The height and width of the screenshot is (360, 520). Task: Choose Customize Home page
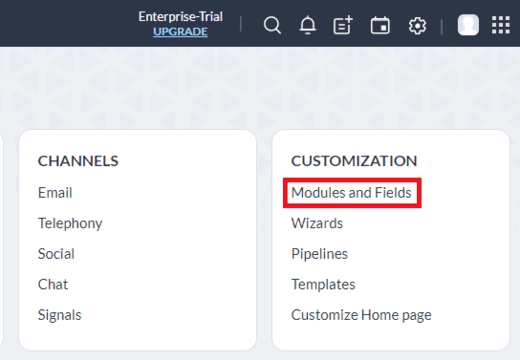tap(361, 315)
